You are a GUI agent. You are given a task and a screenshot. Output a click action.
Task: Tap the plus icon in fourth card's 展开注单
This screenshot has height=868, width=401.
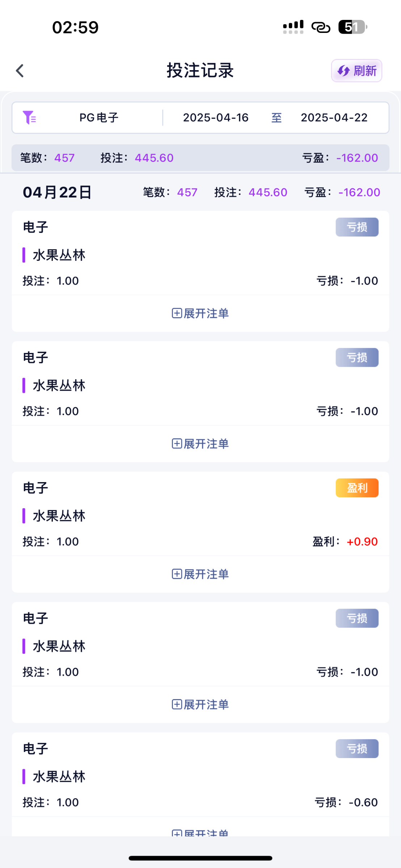tap(177, 704)
